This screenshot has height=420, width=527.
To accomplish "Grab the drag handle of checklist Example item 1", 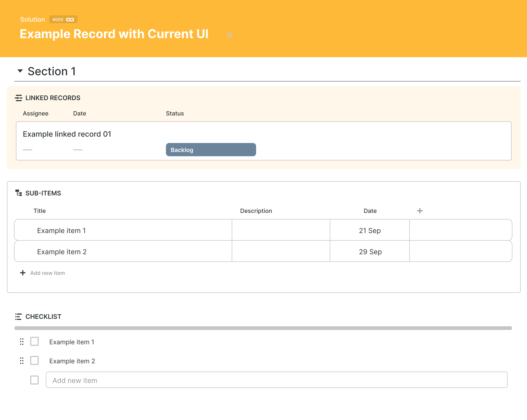I will point(22,342).
